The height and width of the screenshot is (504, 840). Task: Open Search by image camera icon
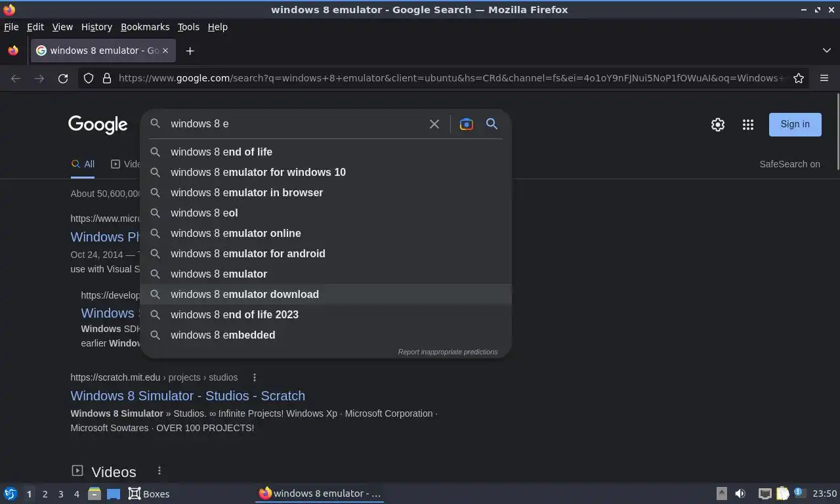tap(466, 124)
